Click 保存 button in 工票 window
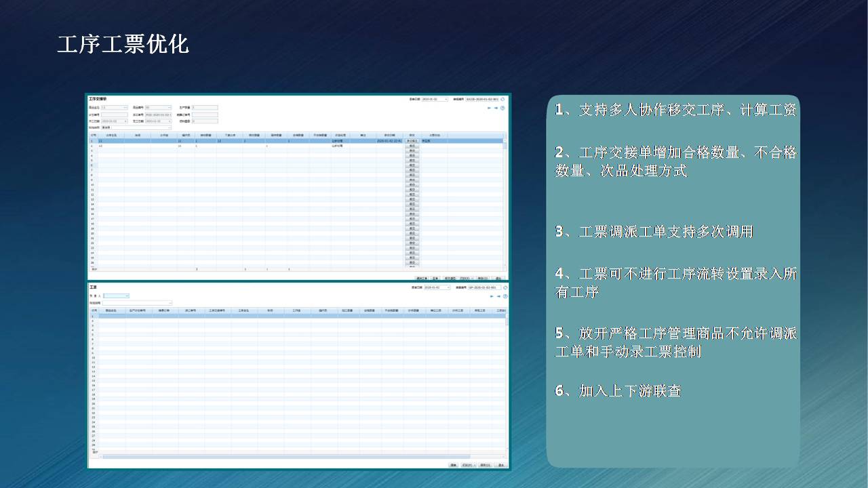This screenshot has height=488, width=868. 485,465
